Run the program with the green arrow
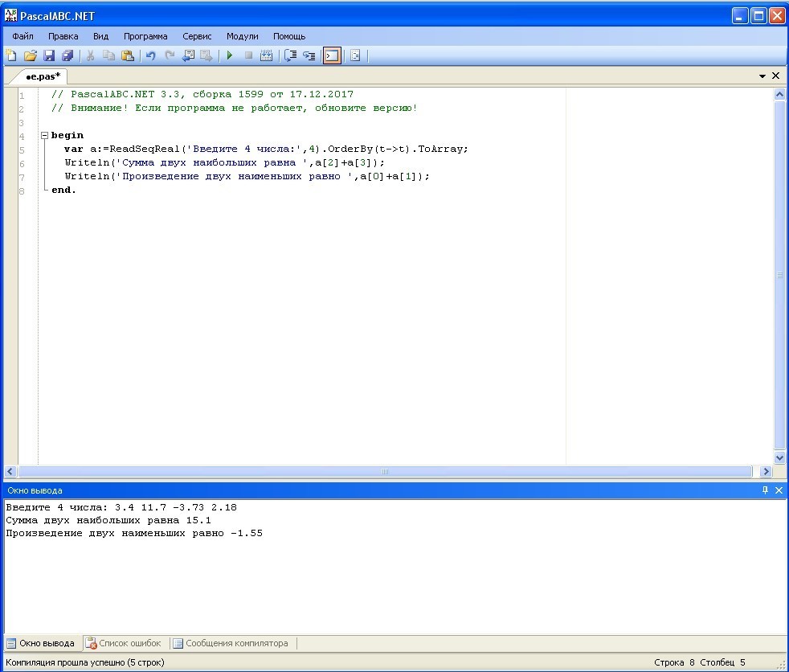 click(x=230, y=55)
